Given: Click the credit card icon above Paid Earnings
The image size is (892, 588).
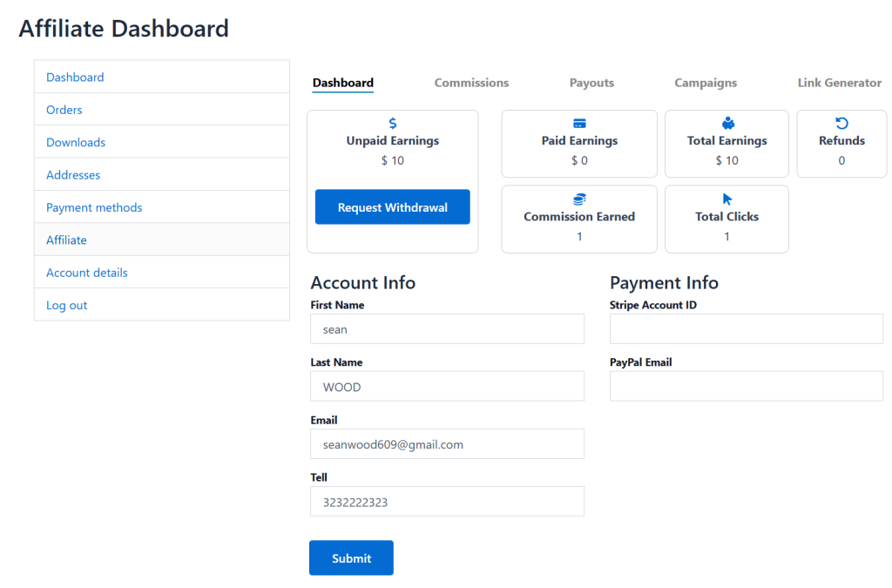Looking at the screenshot, I should 579,124.
